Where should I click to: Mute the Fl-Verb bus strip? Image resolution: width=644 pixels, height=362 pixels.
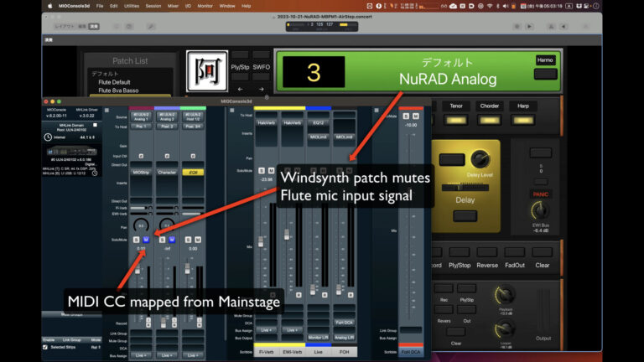coord(271,170)
